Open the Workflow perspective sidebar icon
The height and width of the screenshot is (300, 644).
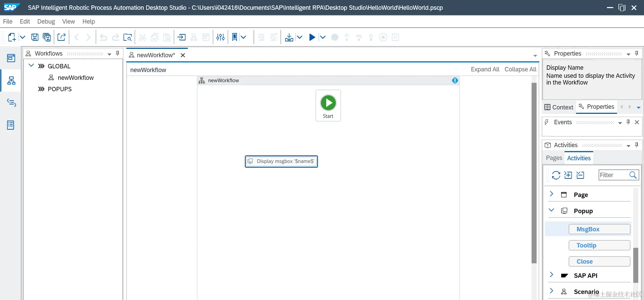point(11,80)
